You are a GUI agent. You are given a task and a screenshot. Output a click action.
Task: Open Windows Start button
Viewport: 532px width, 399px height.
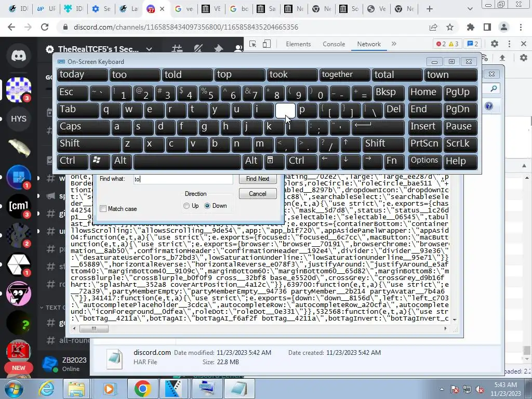14,389
